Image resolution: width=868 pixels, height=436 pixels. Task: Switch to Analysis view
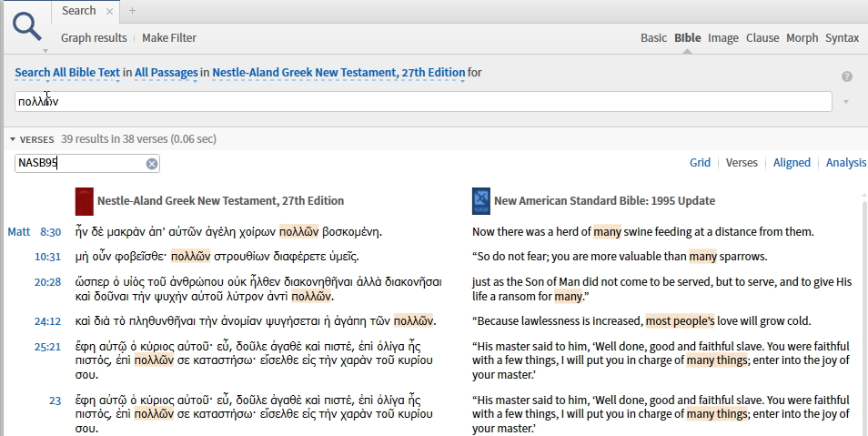846,163
